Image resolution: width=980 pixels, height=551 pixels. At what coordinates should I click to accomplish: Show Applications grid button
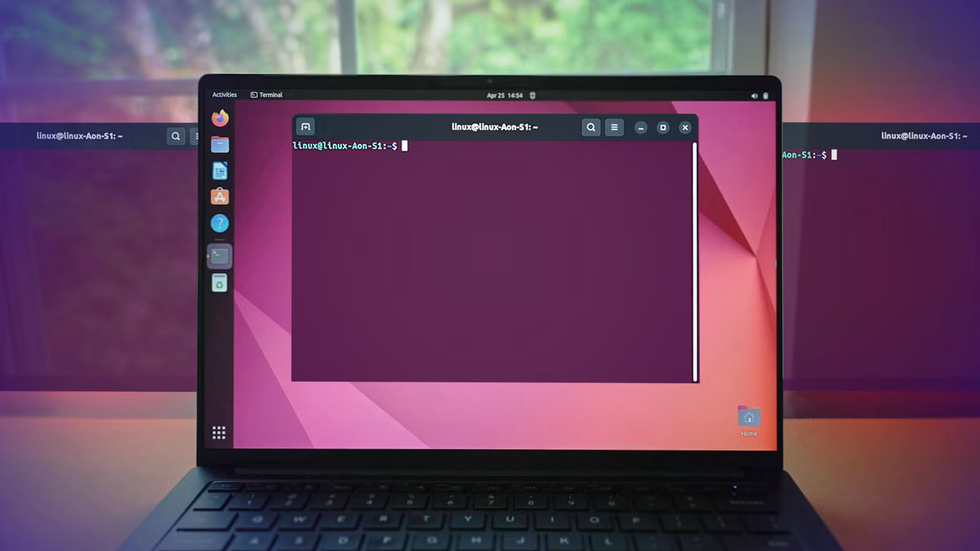tap(219, 433)
